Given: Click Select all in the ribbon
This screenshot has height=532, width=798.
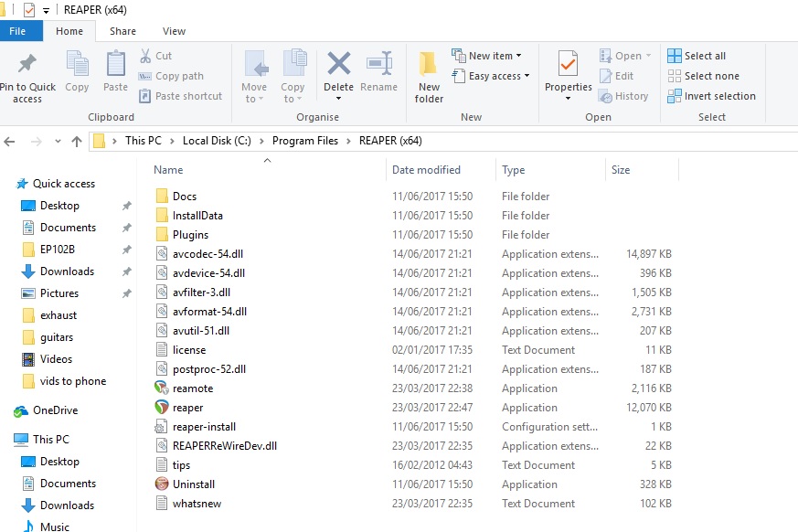Looking at the screenshot, I should pos(704,56).
